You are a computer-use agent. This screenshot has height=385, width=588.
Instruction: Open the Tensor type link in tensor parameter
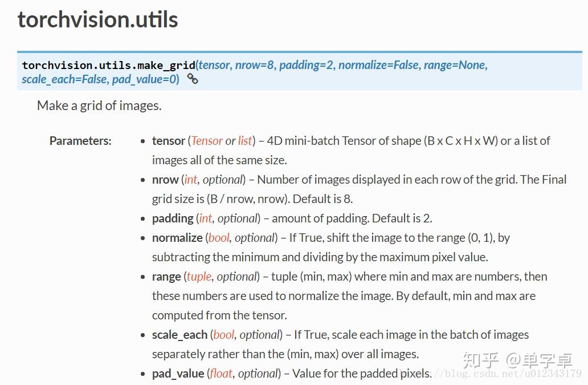point(207,141)
